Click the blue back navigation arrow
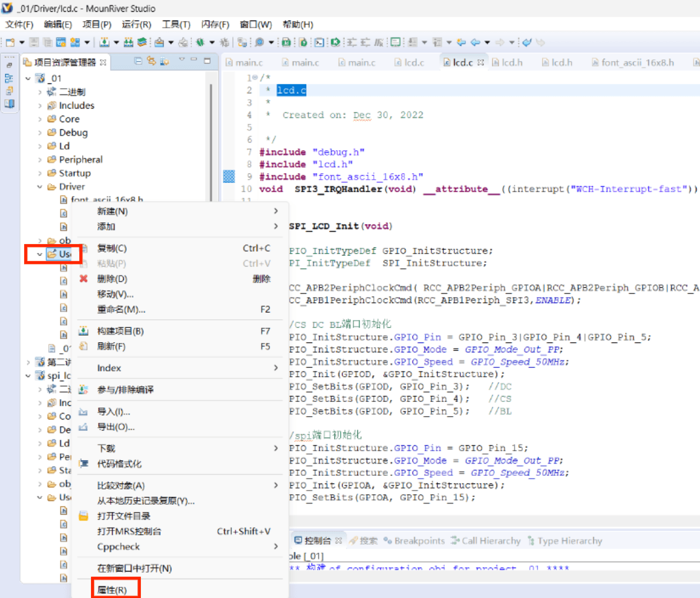This screenshot has width=700, height=598. 475,42
